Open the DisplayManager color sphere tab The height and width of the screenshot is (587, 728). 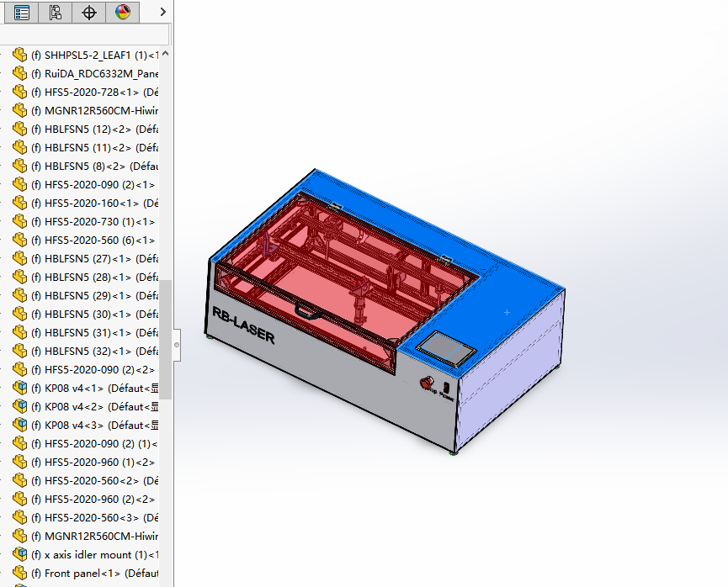pyautogui.click(x=123, y=12)
